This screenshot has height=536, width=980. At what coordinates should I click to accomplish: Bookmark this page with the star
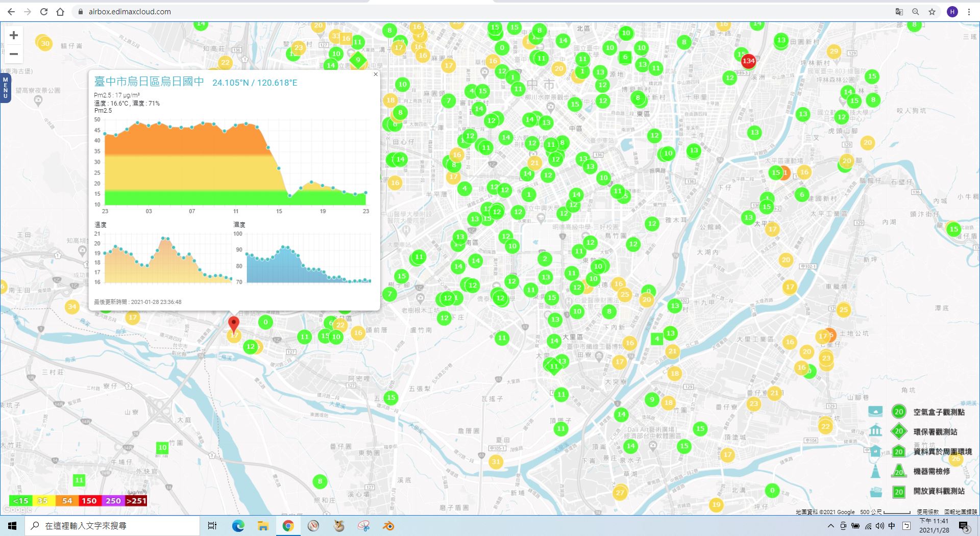click(x=932, y=12)
